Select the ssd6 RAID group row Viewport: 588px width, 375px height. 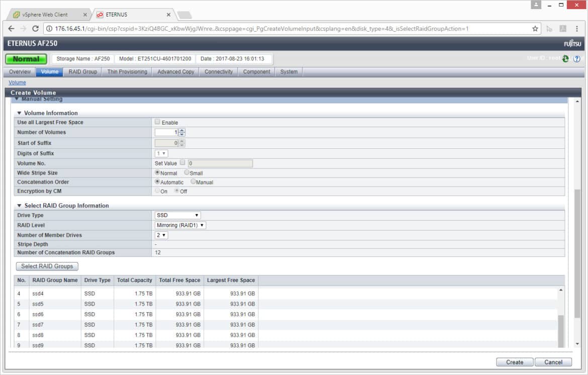coord(286,314)
